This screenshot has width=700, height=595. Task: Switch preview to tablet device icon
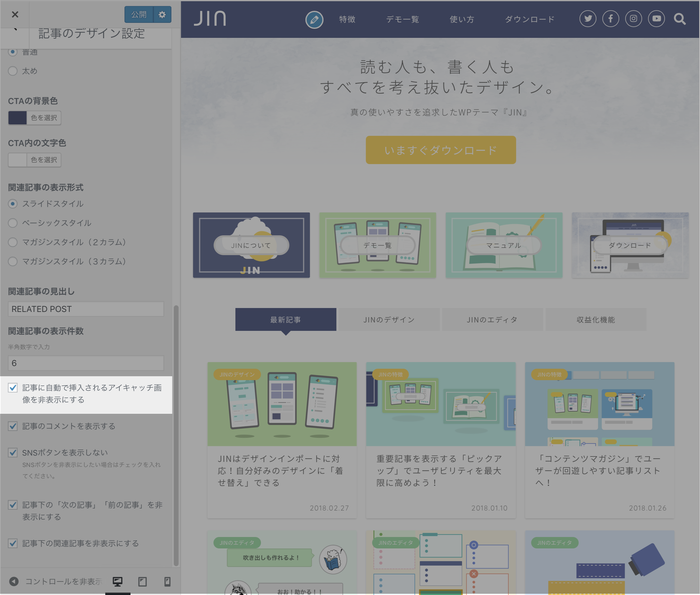pyautogui.click(x=142, y=581)
